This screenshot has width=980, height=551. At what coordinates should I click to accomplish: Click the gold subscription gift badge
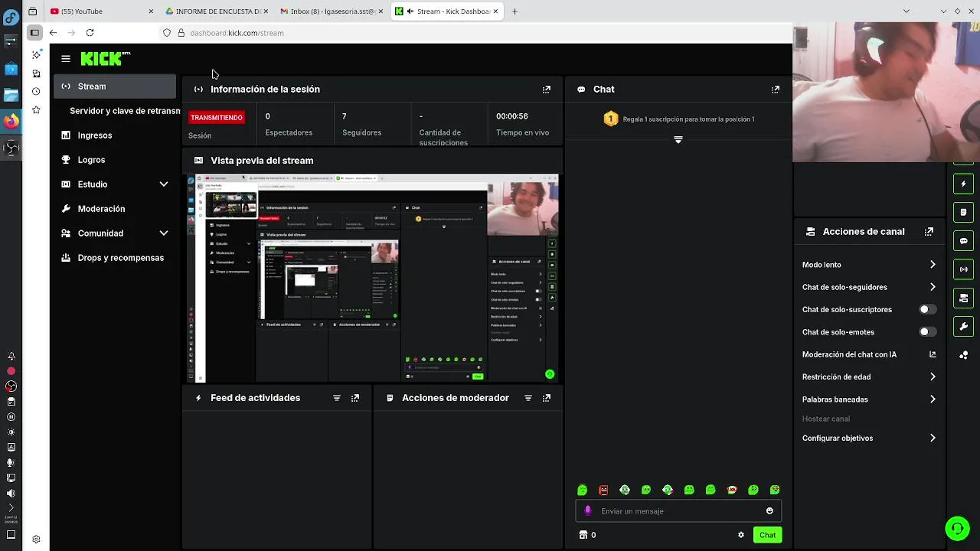(611, 119)
